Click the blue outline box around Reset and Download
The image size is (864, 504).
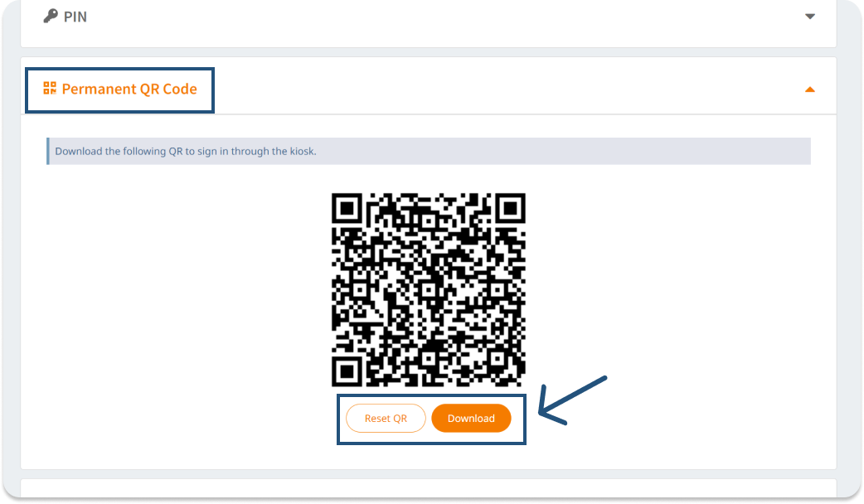point(431,419)
